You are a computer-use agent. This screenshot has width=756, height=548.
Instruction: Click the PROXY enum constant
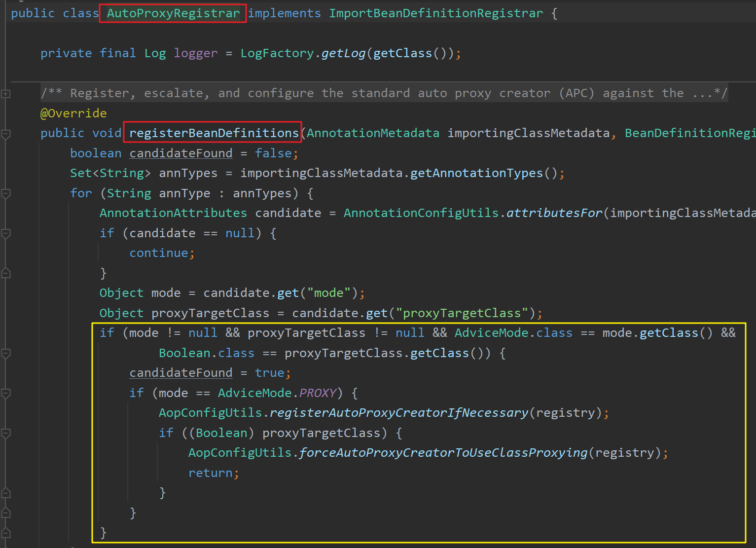pyautogui.click(x=318, y=393)
